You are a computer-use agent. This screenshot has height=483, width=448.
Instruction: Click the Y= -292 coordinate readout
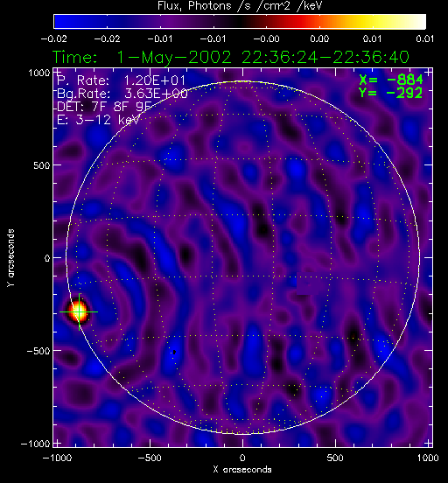(391, 93)
